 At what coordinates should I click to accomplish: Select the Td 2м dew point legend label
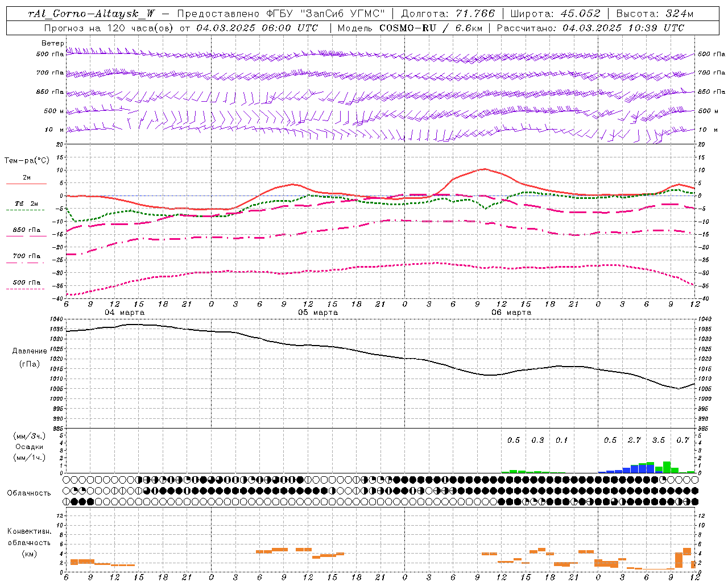click(x=27, y=203)
